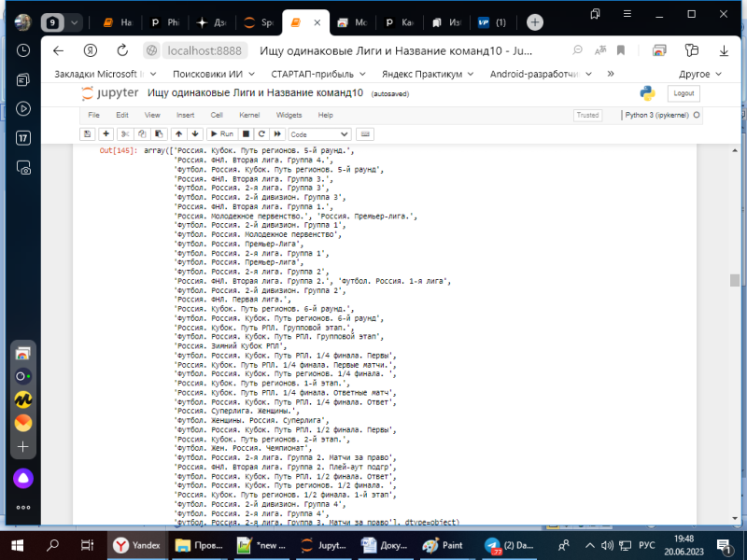
Task: Cut selected cells with scissors icon
Action: pyautogui.click(x=125, y=134)
